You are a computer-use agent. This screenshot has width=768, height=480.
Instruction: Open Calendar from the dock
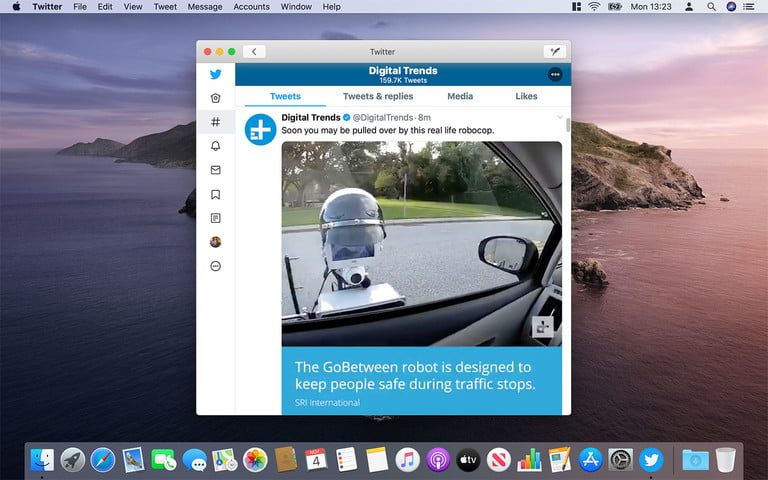point(316,460)
